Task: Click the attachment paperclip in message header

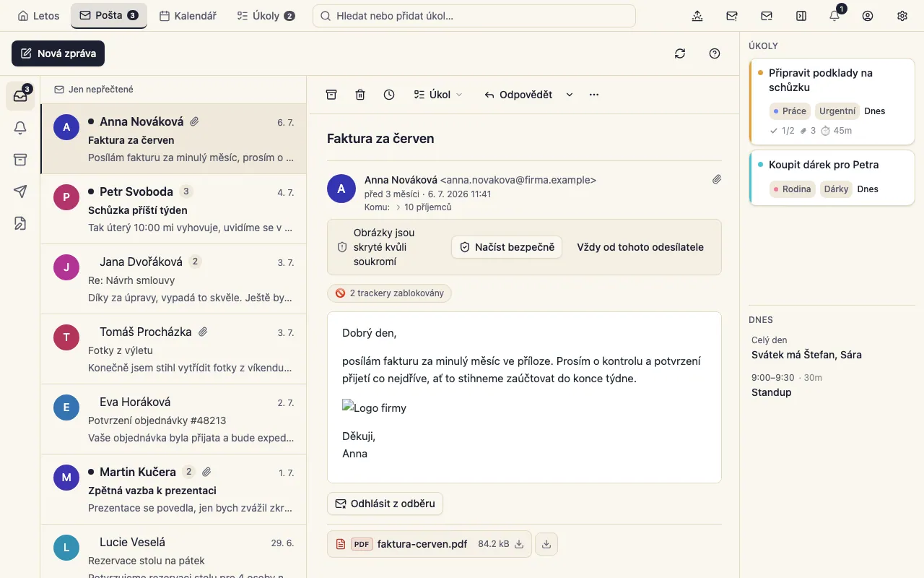Action: pos(717,179)
